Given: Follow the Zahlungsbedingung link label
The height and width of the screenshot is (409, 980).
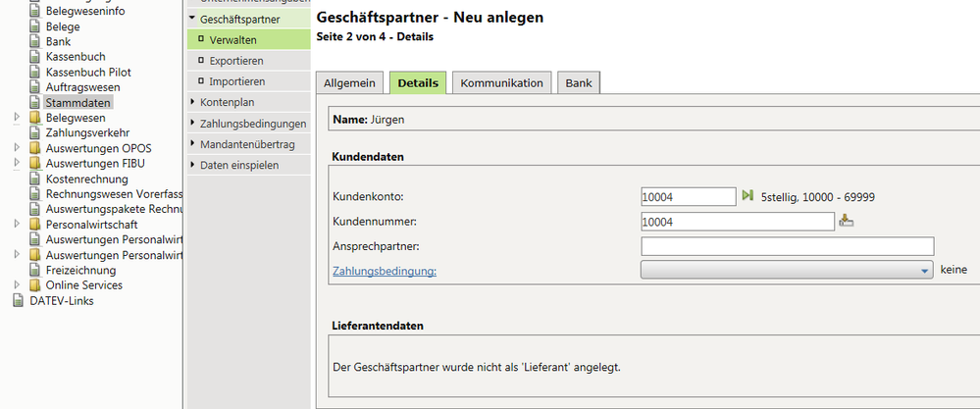Looking at the screenshot, I should tap(385, 271).
